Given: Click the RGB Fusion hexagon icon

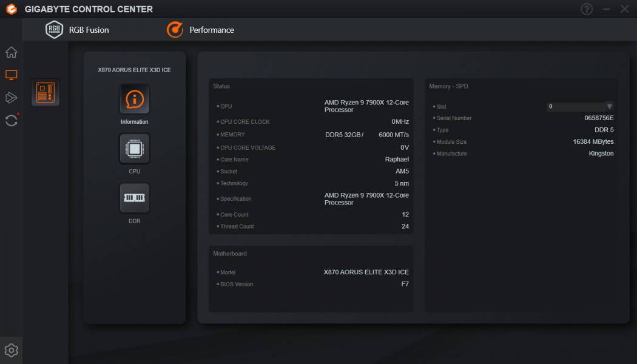Looking at the screenshot, I should click(55, 30).
